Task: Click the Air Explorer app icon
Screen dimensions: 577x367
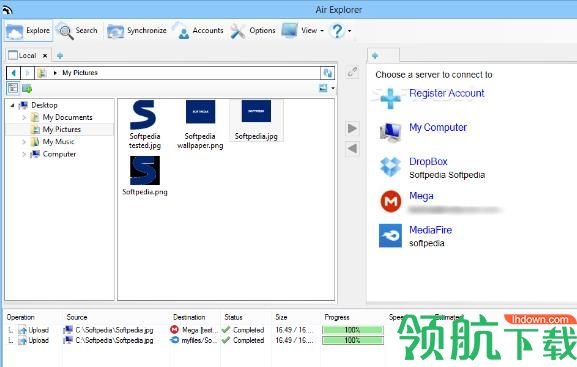Action: tap(7, 10)
